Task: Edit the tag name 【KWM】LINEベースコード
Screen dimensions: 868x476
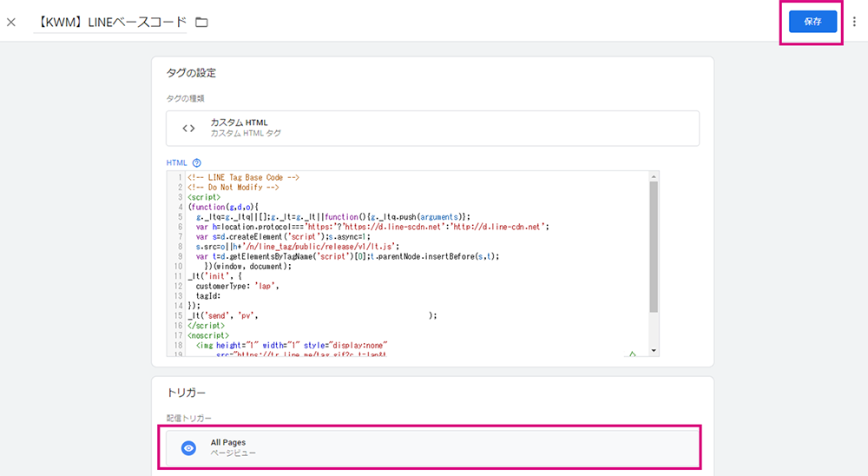Action: click(110, 23)
